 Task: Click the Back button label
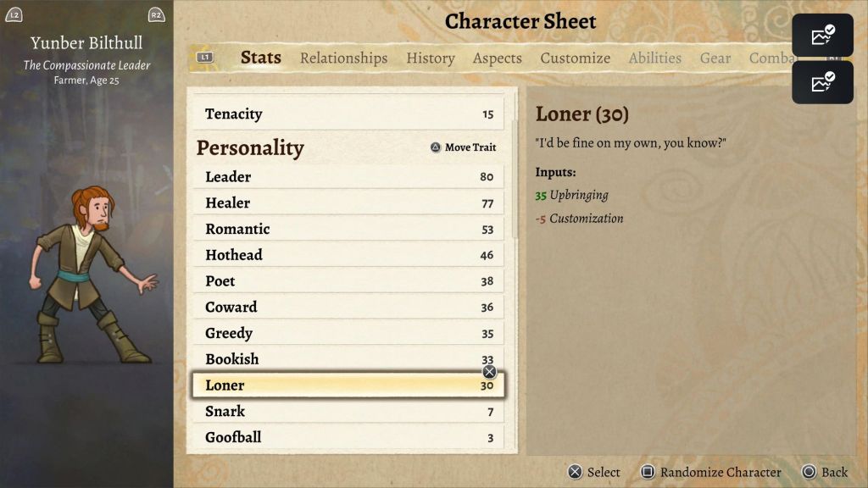pyautogui.click(x=834, y=472)
